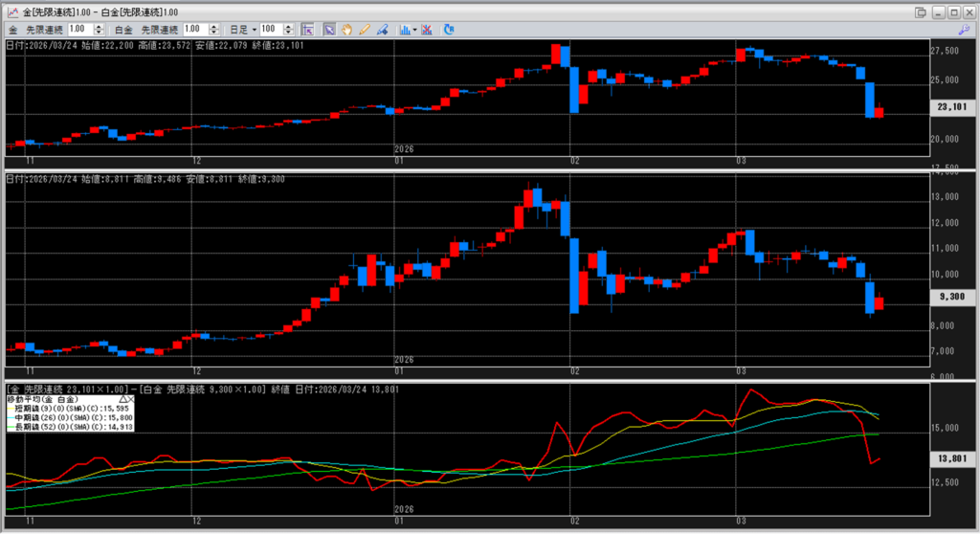Click the gold multiplier 1.00 input field
The image size is (980, 534).
tap(82, 30)
